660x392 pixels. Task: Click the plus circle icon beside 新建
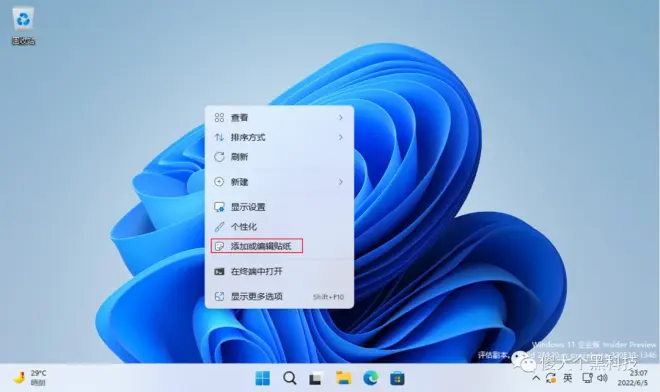(219, 182)
